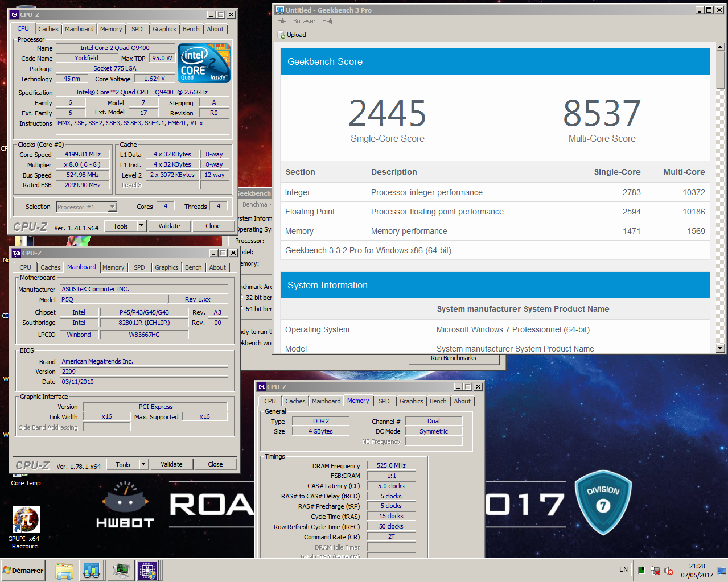Switch to Caches tab in Memory CPU-Z window
This screenshot has width=728, height=582.
295,401
